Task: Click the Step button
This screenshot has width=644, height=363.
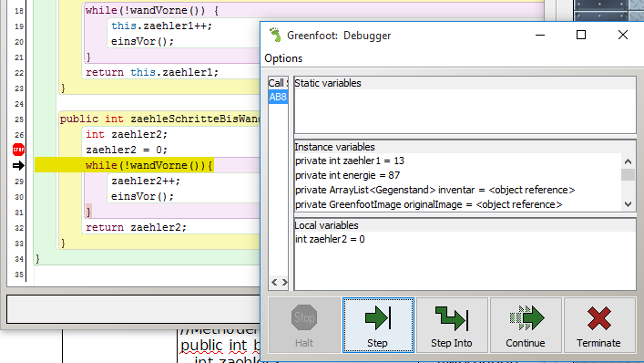Action: (378, 326)
